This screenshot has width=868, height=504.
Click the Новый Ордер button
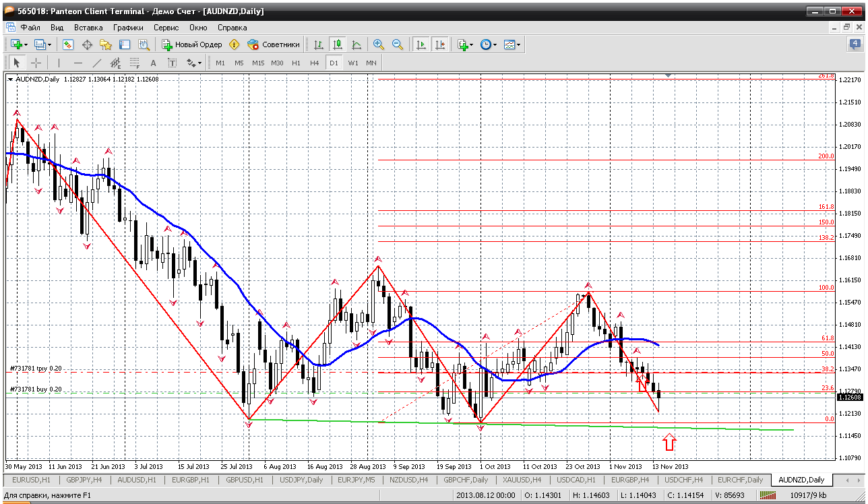pos(192,44)
